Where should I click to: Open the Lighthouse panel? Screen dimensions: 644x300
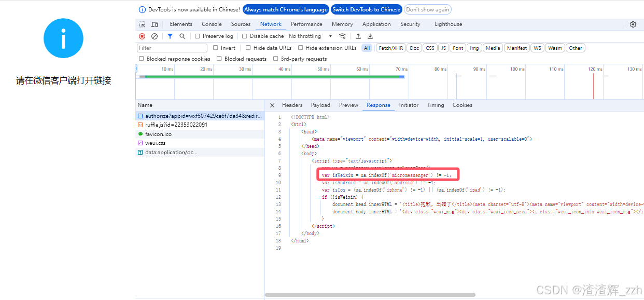pos(448,24)
